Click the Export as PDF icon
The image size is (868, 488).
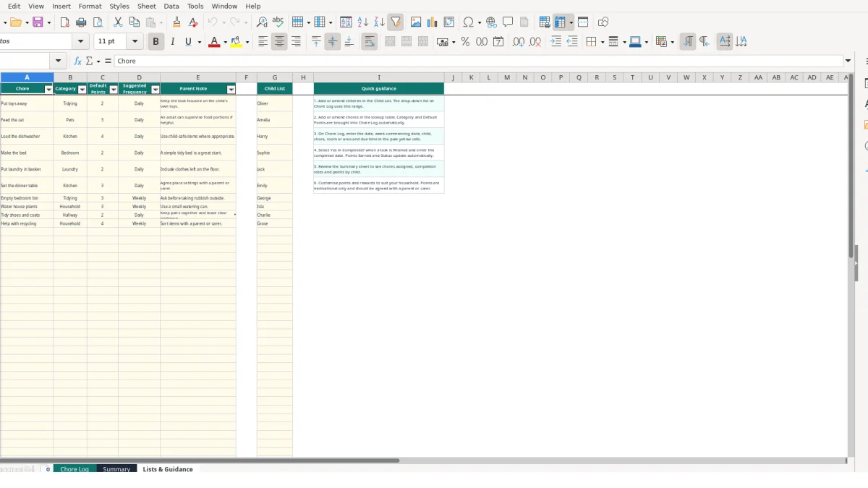point(65,22)
